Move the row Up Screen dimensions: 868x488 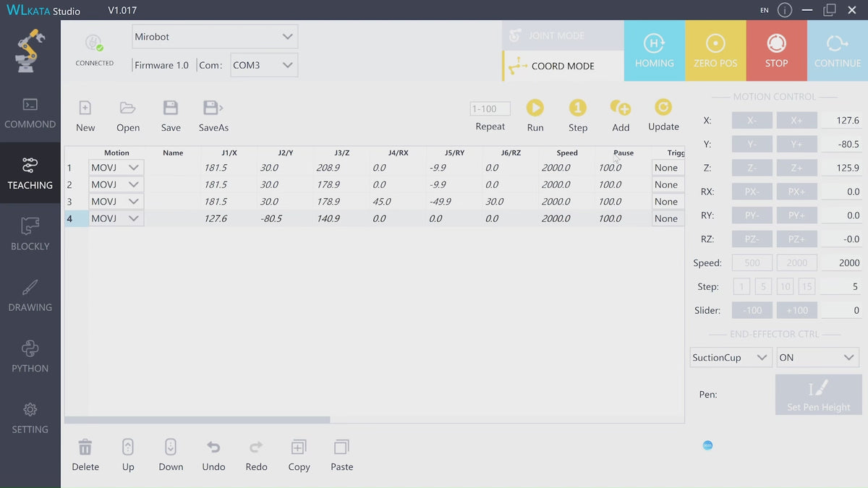(x=128, y=447)
